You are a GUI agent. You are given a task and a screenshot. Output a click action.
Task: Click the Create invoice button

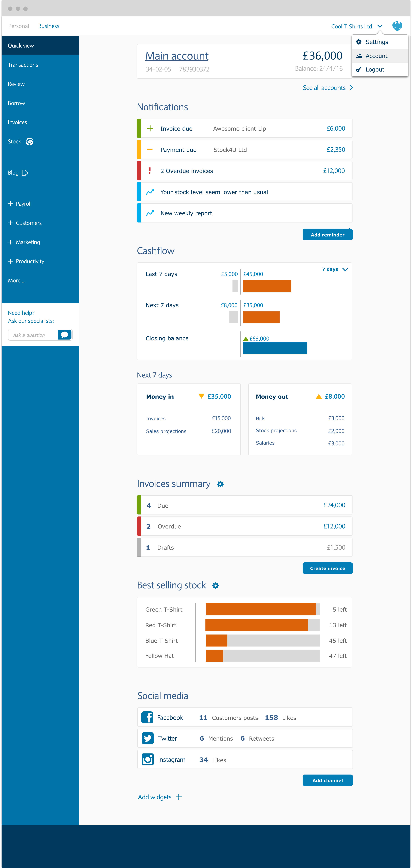(327, 568)
